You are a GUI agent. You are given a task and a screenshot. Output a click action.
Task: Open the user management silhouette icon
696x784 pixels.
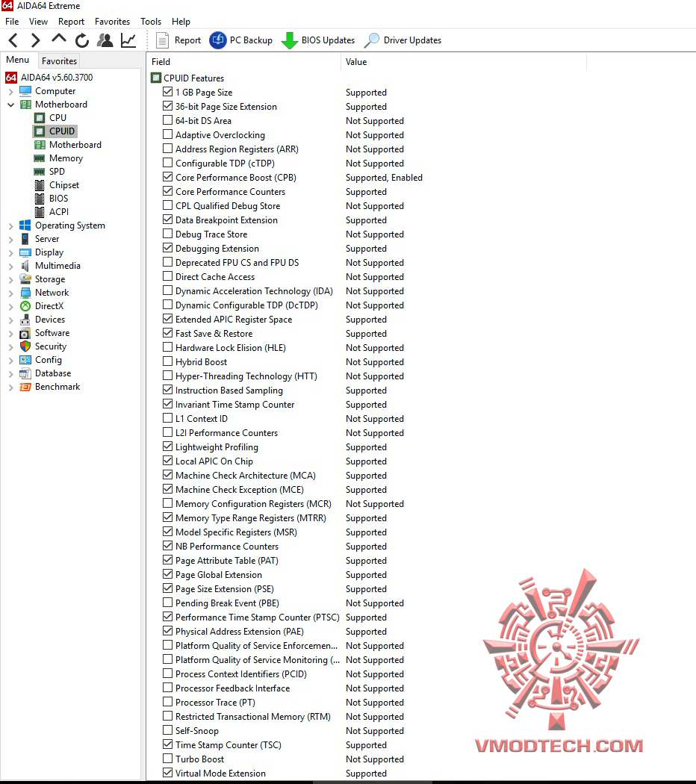pyautogui.click(x=105, y=40)
